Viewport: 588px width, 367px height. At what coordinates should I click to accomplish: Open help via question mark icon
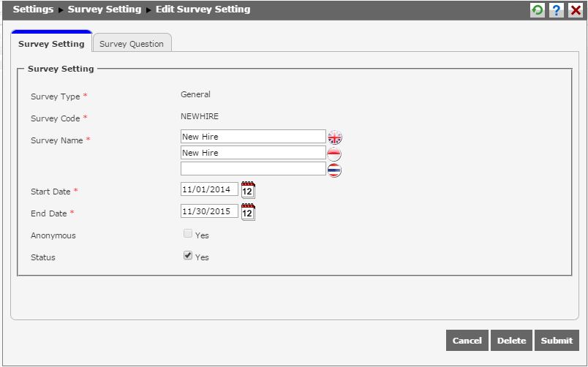click(x=557, y=10)
